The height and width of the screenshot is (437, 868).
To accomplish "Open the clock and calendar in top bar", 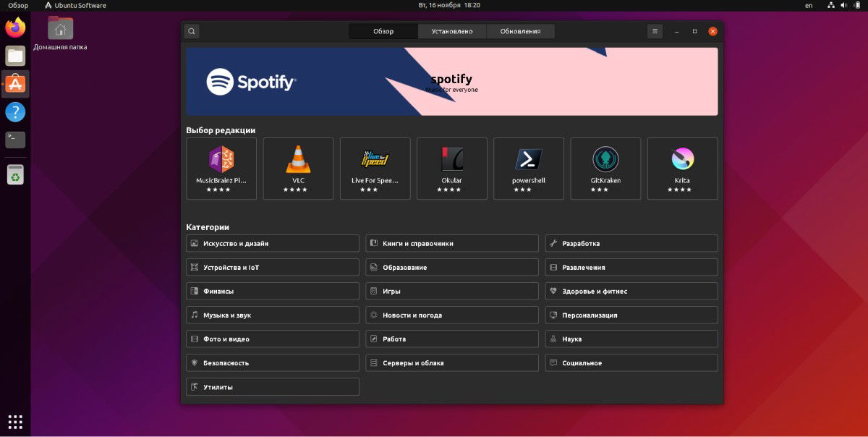I will tap(449, 5).
